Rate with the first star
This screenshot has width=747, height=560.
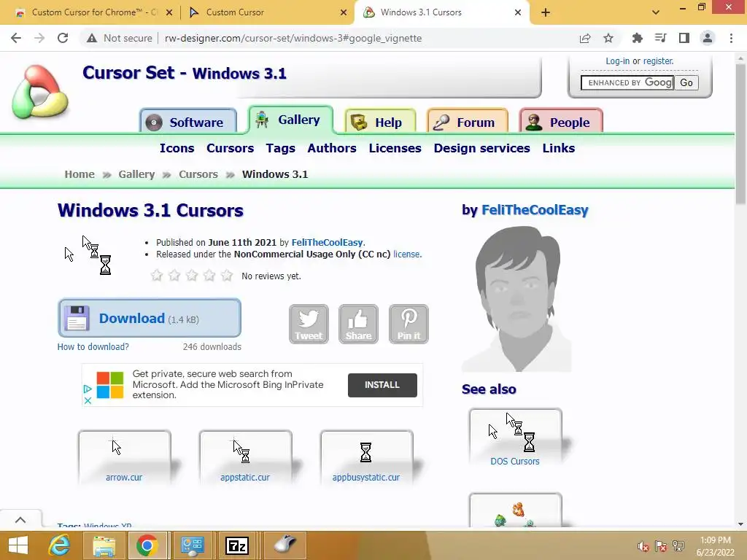click(157, 275)
